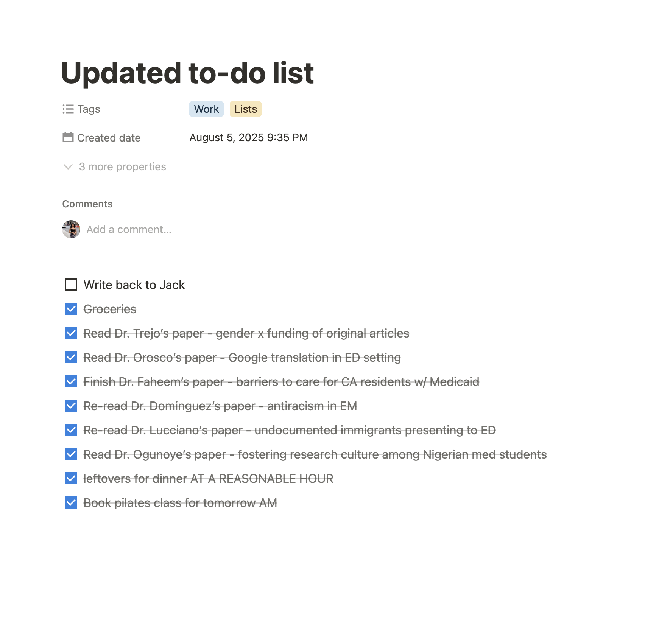The width and height of the screenshot is (645, 644).
Task: Click the Created date calendar icon
Action: coord(68,137)
